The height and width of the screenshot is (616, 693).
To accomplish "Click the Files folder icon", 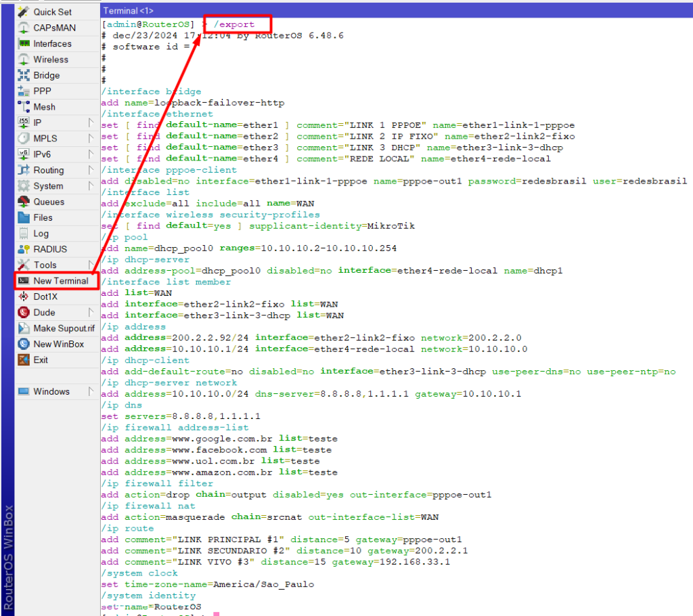I will pos(24,217).
